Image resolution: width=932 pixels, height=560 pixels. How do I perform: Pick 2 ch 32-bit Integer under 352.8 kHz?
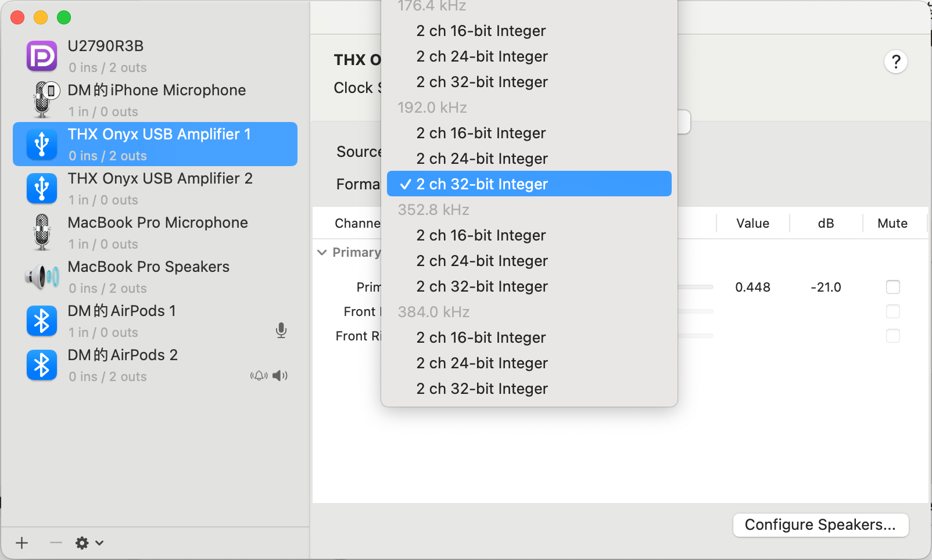coord(482,286)
